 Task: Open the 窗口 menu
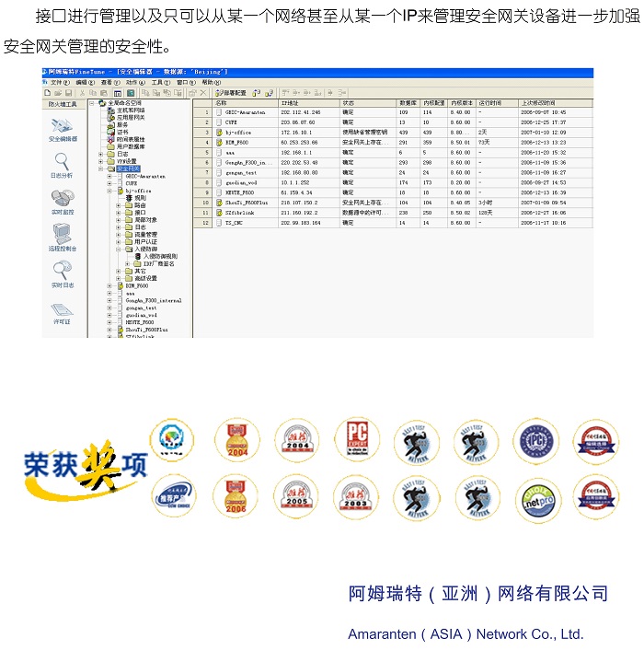(x=186, y=83)
